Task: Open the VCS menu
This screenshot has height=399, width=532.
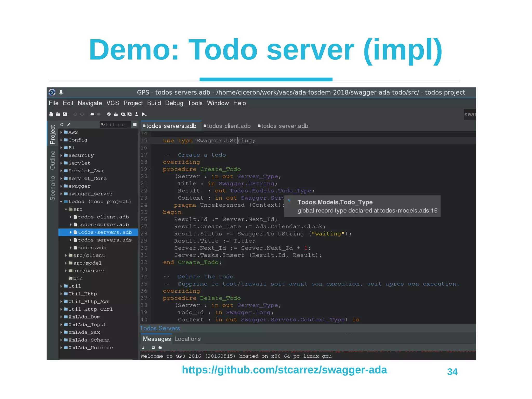Action: 113,103
